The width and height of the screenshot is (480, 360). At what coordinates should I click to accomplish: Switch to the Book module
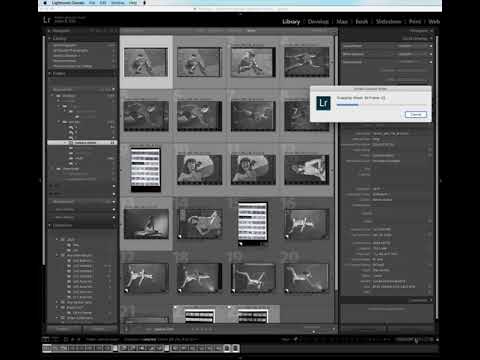click(x=362, y=22)
